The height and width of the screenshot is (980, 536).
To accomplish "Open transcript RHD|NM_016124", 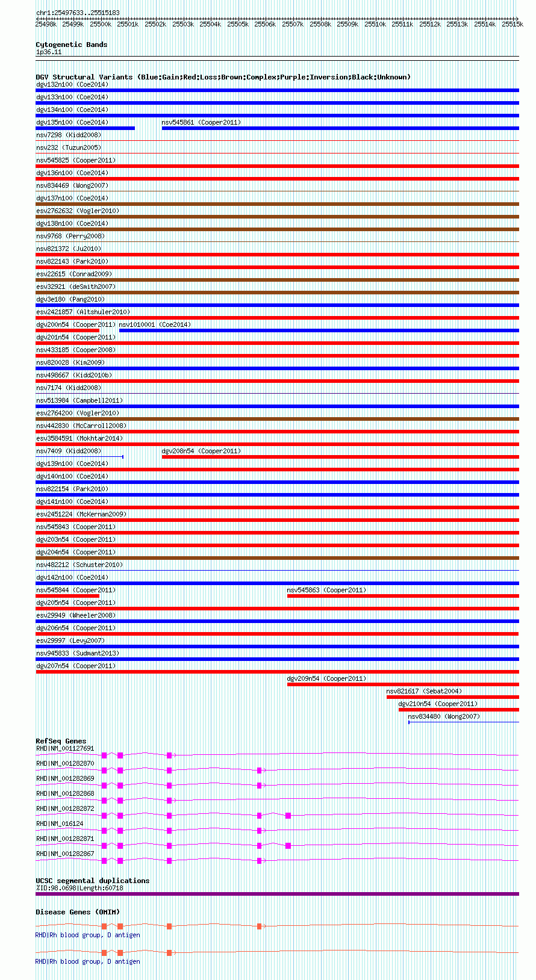I will (60, 823).
